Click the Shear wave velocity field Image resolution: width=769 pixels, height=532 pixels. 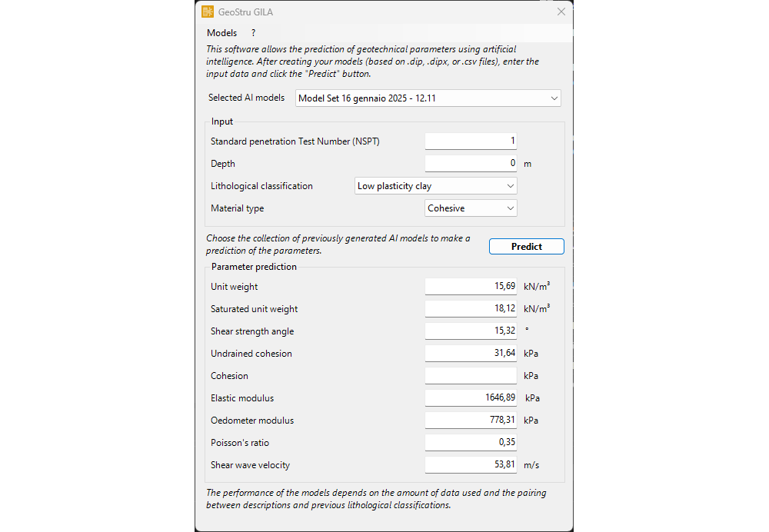click(x=471, y=465)
